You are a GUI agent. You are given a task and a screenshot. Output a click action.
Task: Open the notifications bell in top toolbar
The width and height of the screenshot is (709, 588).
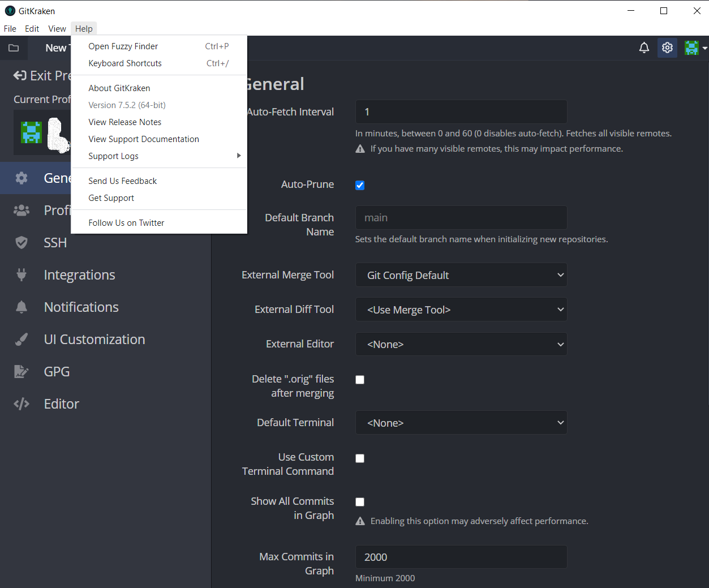pos(644,48)
